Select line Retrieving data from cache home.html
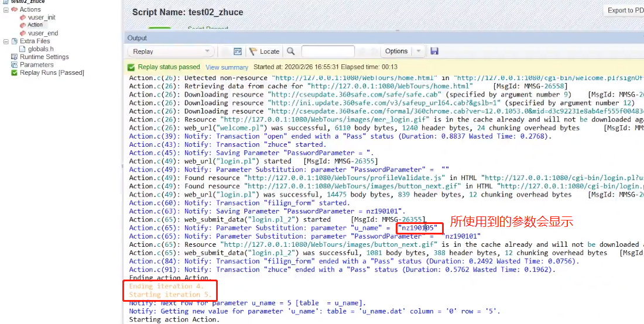The width and height of the screenshot is (644, 324). [x=348, y=86]
